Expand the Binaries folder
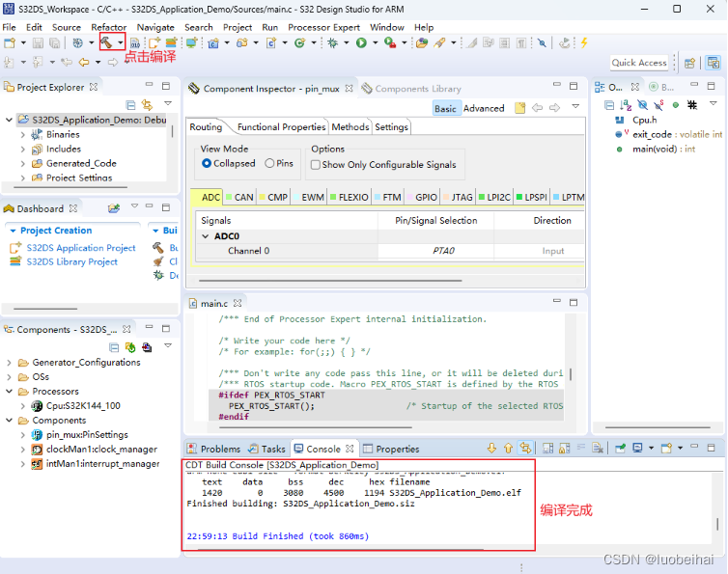The height and width of the screenshot is (574, 728). tap(23, 134)
